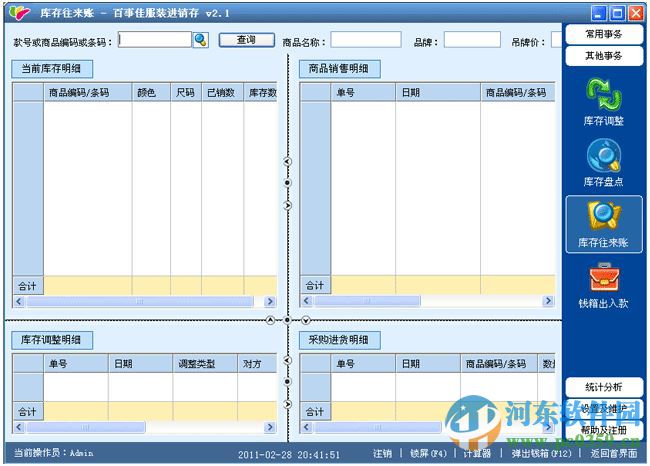Image resolution: width=650 pixels, height=466 pixels.
Task: Click scroll-right arrow in 库存调整明细 table
Action: tap(270, 427)
